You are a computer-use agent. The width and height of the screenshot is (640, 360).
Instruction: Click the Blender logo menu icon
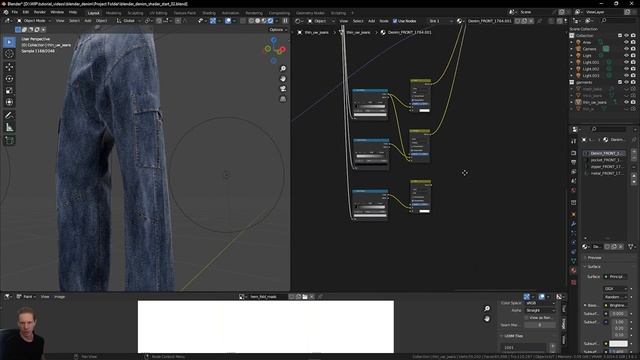point(6,12)
